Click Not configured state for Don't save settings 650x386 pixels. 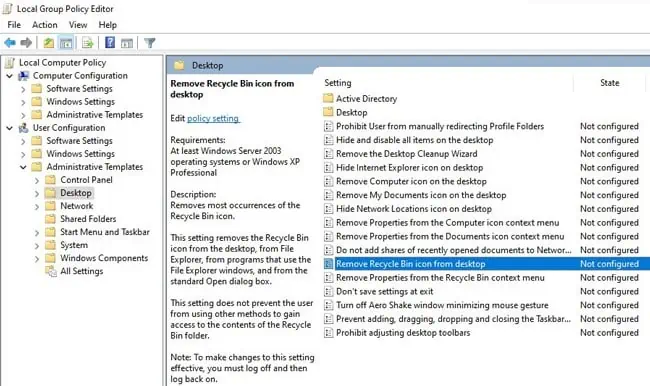(x=609, y=291)
